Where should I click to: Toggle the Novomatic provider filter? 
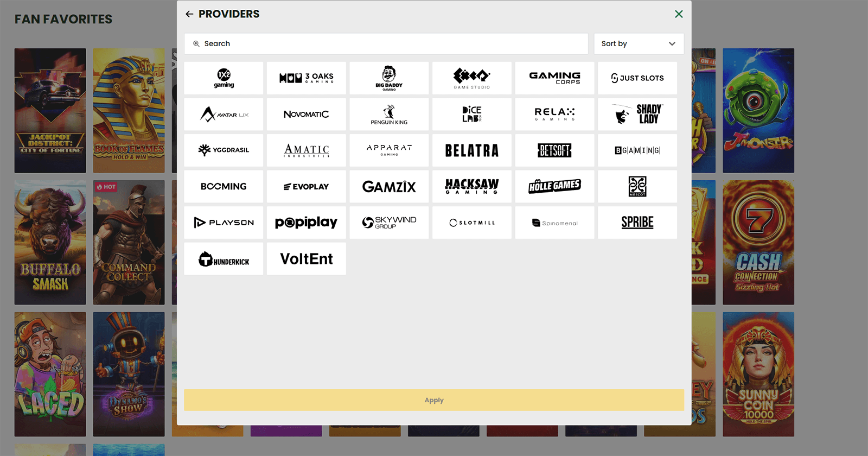(x=307, y=114)
